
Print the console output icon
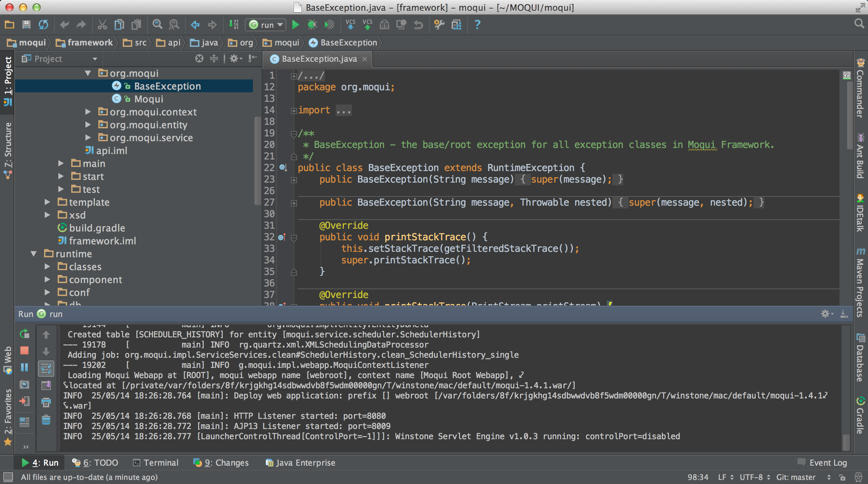tap(46, 403)
